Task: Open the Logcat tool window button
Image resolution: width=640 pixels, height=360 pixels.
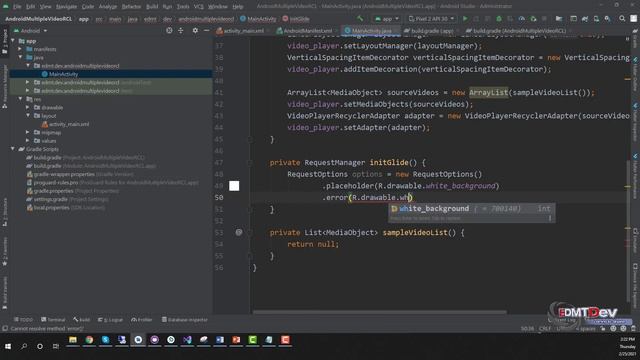Action: [x=110, y=320]
